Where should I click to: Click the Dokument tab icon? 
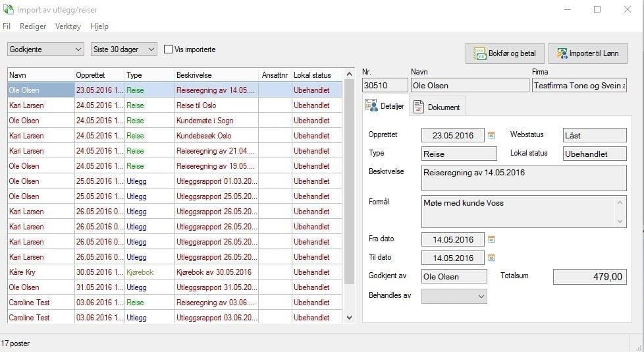419,107
